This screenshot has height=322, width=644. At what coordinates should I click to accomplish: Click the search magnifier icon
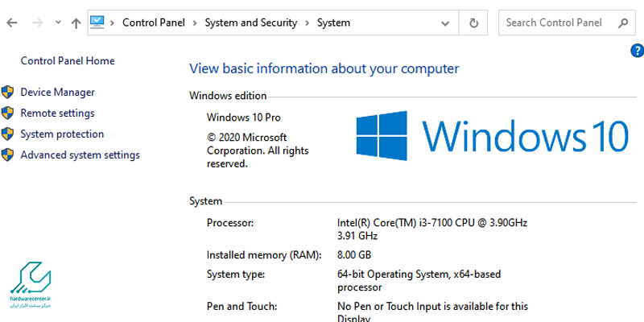point(622,23)
